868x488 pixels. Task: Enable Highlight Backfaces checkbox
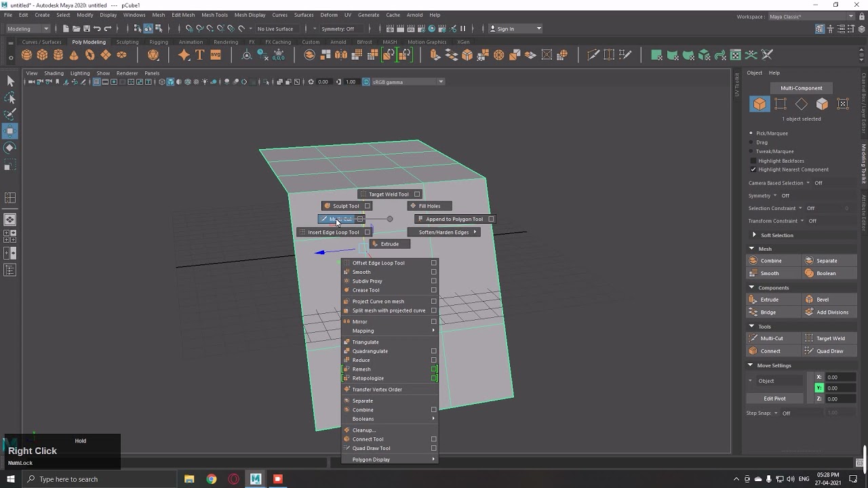(x=753, y=161)
